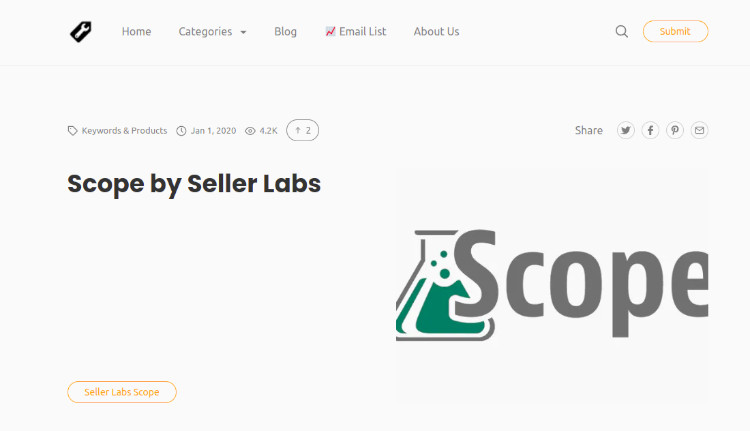The height and width of the screenshot is (431, 750).
Task: Open the Keywords & Products category link
Action: pyautogui.click(x=124, y=131)
